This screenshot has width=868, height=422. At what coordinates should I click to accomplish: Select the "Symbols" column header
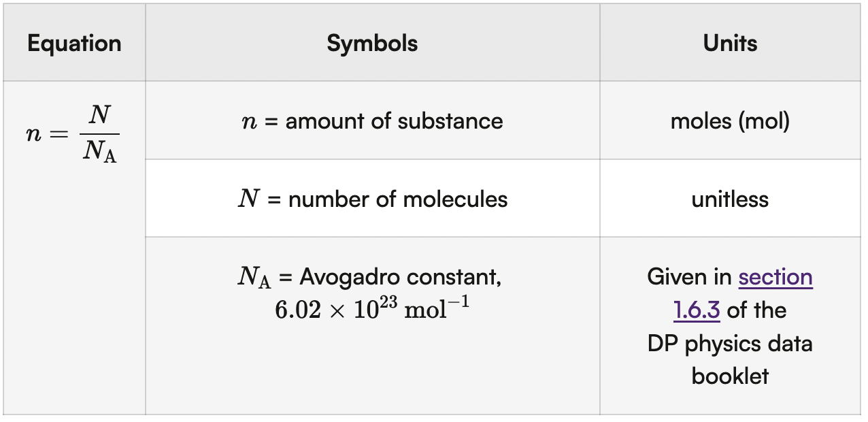[372, 44]
